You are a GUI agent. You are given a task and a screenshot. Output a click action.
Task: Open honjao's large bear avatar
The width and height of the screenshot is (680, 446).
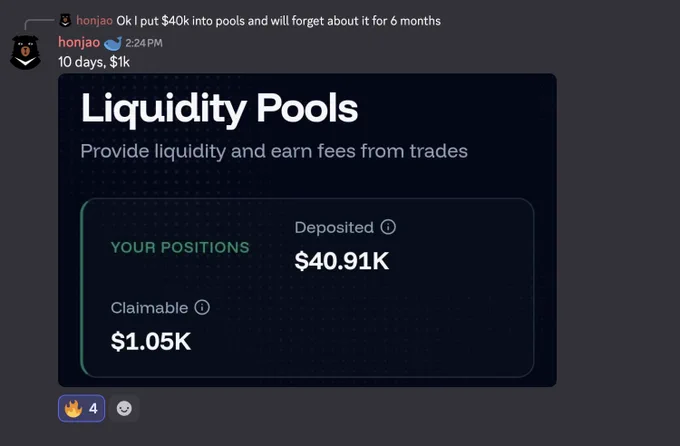(25, 52)
